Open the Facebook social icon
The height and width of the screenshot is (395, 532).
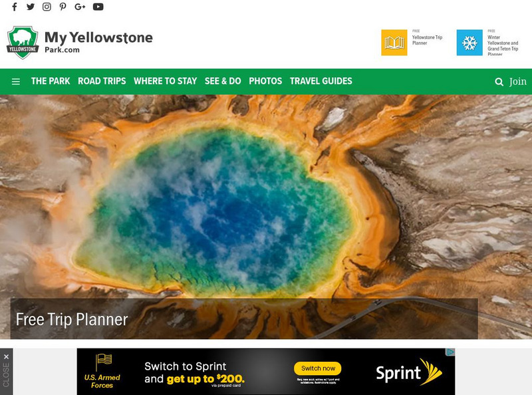click(14, 7)
